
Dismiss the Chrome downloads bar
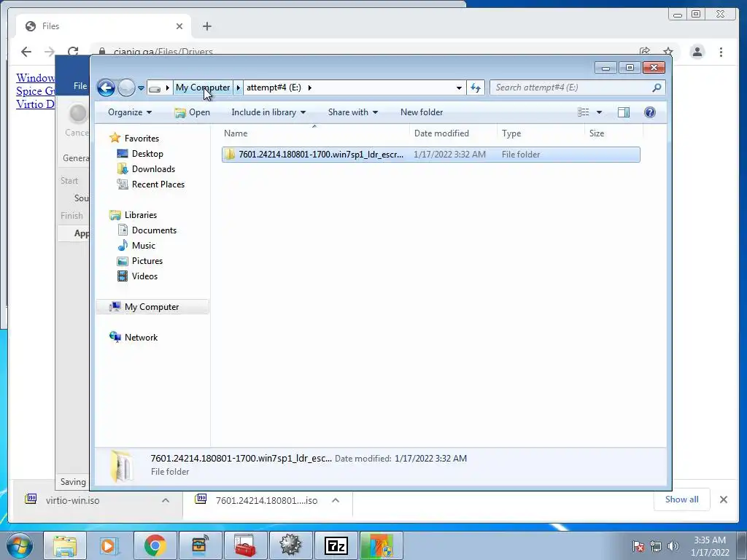[724, 499]
